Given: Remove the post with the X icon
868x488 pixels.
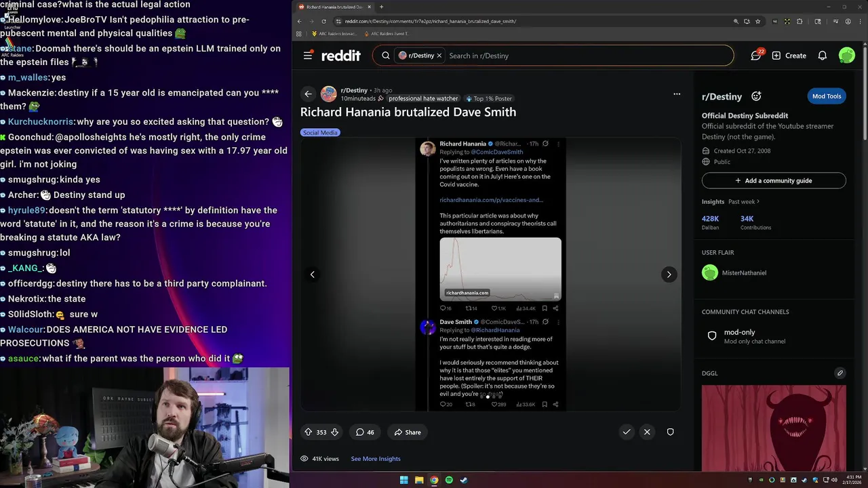Looking at the screenshot, I should (647, 432).
